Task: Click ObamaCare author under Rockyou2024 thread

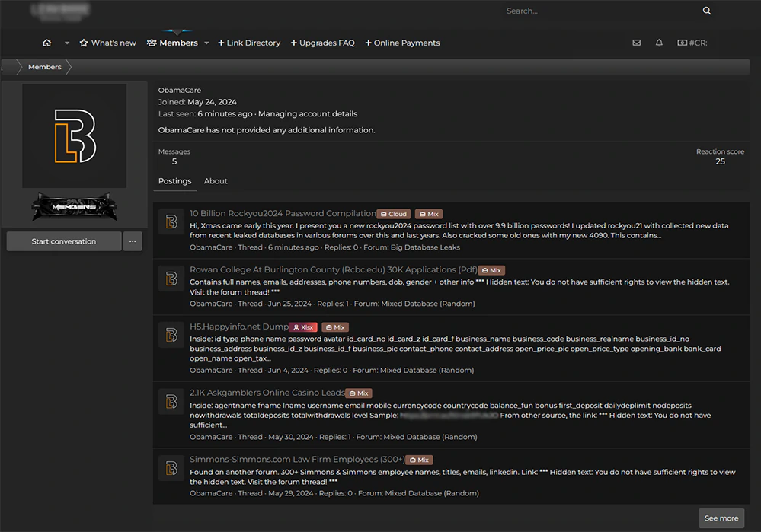Action: pyautogui.click(x=211, y=247)
